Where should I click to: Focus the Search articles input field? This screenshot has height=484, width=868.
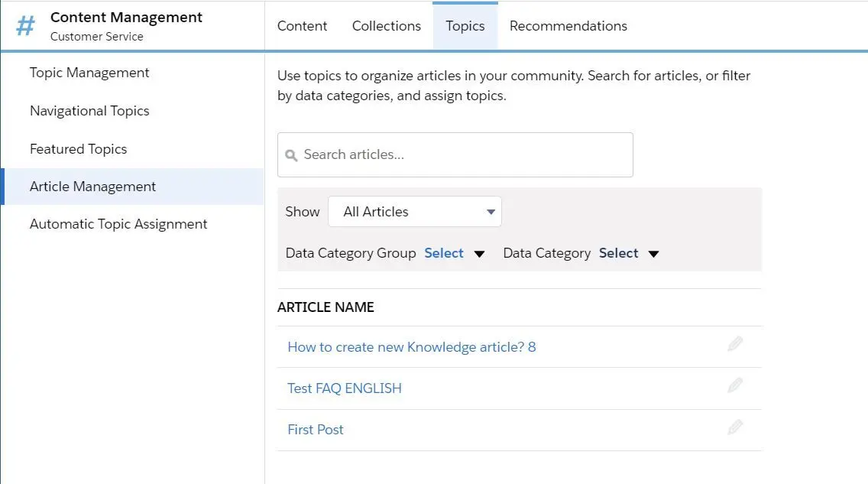point(455,154)
